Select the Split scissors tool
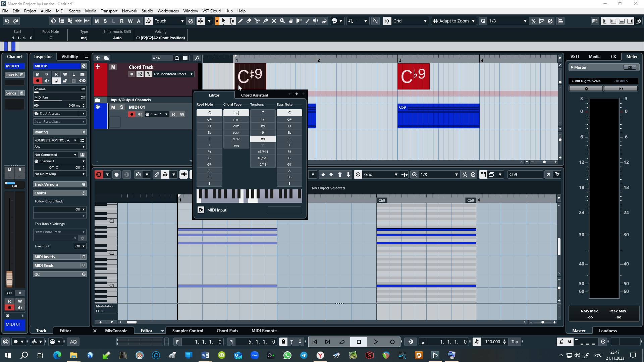 pos(257,21)
